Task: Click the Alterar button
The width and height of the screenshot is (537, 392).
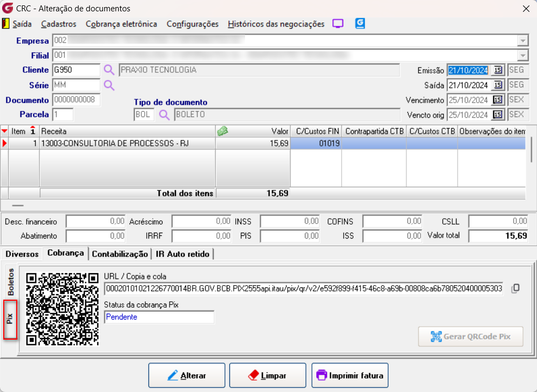Action: (x=187, y=375)
